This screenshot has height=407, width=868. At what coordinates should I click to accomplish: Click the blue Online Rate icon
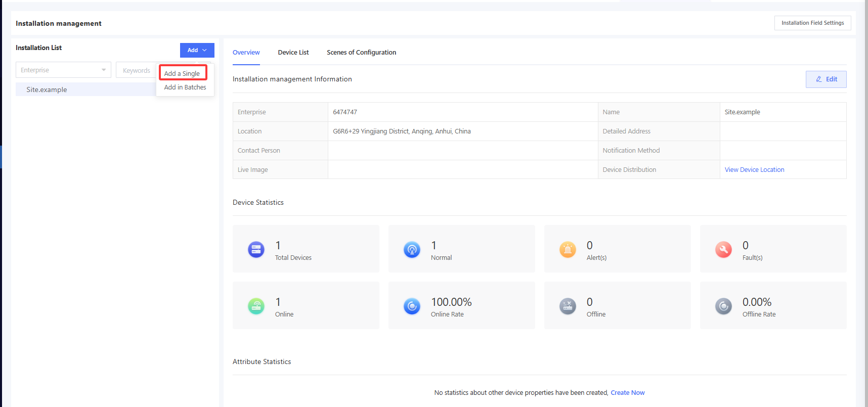click(412, 306)
